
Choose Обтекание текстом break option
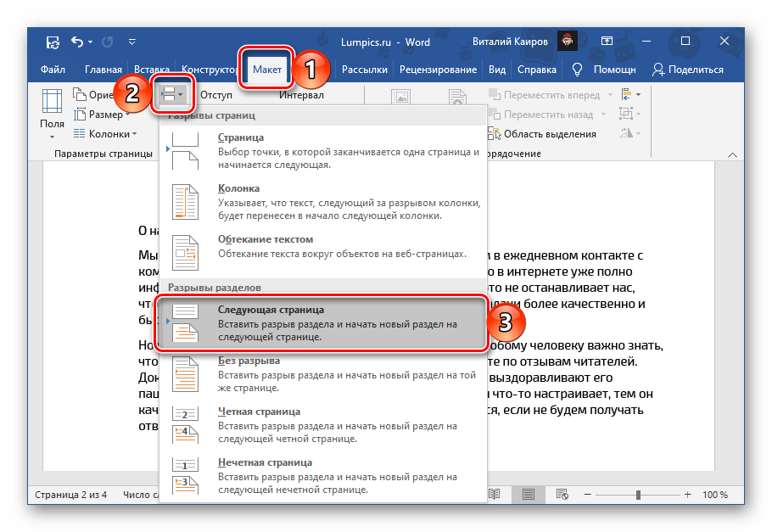[323, 253]
